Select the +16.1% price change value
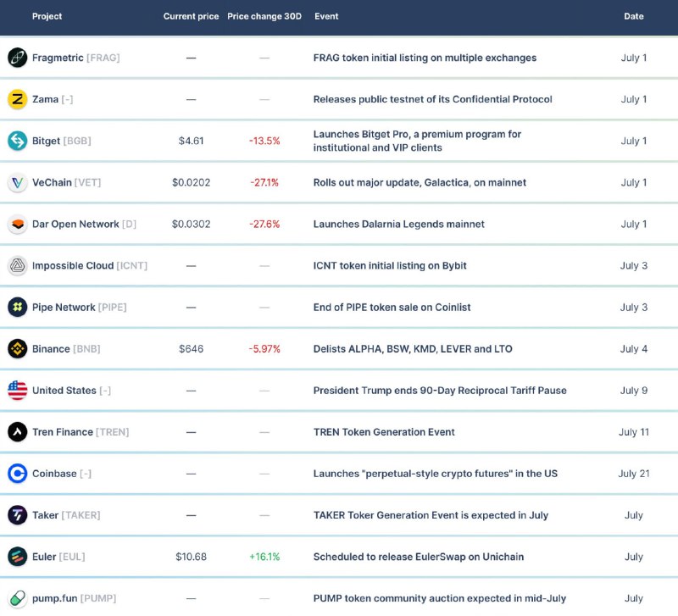 tap(264, 557)
